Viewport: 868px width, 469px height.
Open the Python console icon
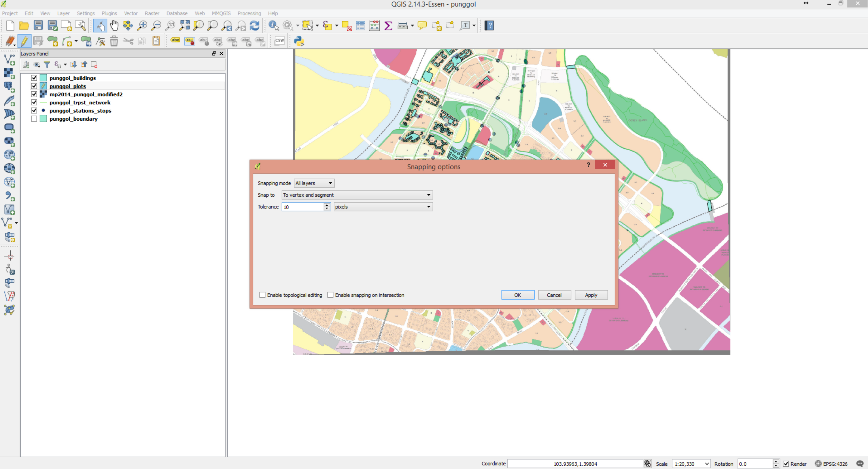[299, 41]
